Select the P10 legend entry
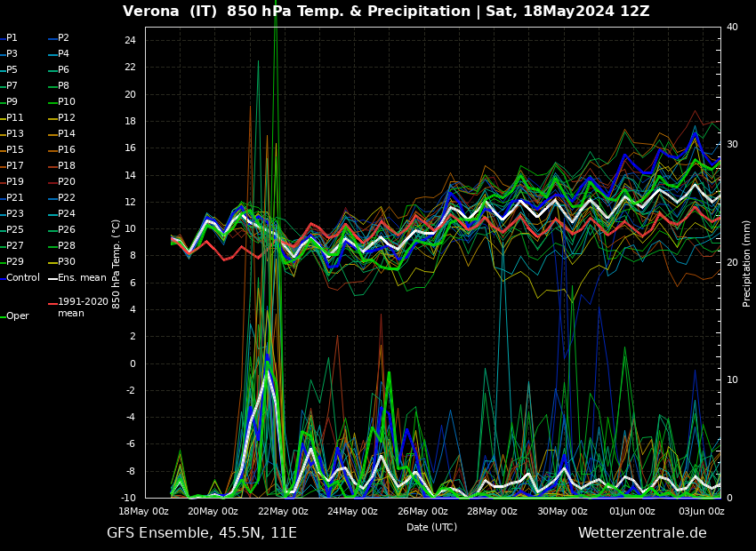This screenshot has height=551, width=756. (x=61, y=101)
